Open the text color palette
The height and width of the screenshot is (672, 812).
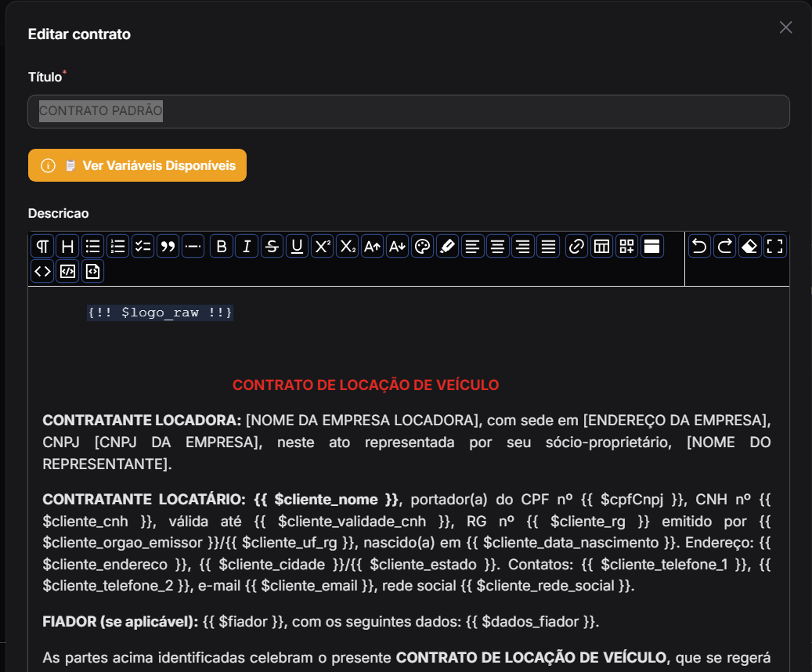pyautogui.click(x=423, y=246)
